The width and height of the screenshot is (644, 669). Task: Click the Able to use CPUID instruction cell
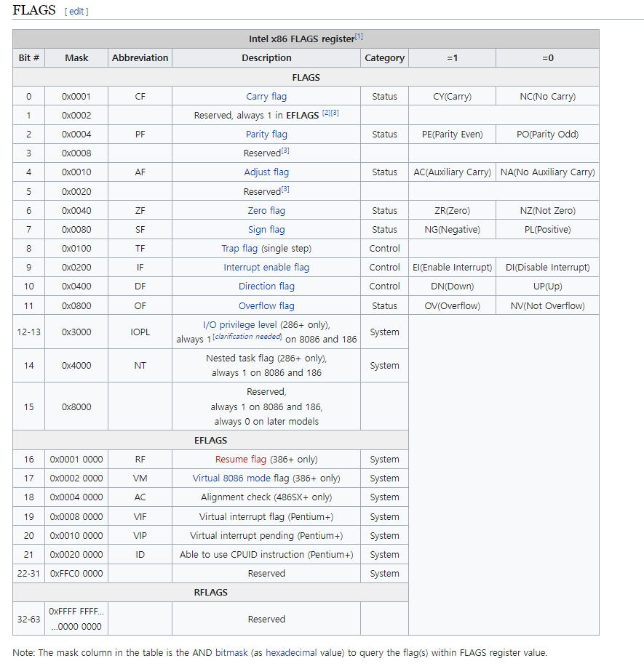tap(266, 555)
